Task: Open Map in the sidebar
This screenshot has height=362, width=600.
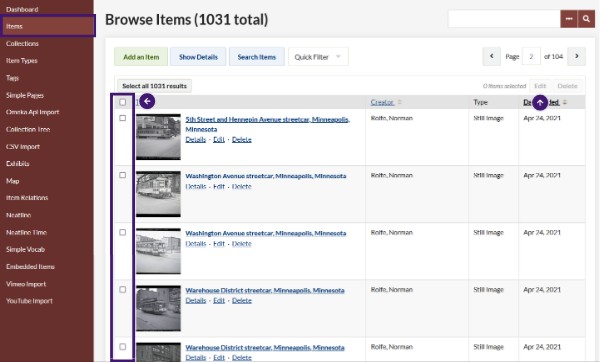Action: [x=13, y=181]
